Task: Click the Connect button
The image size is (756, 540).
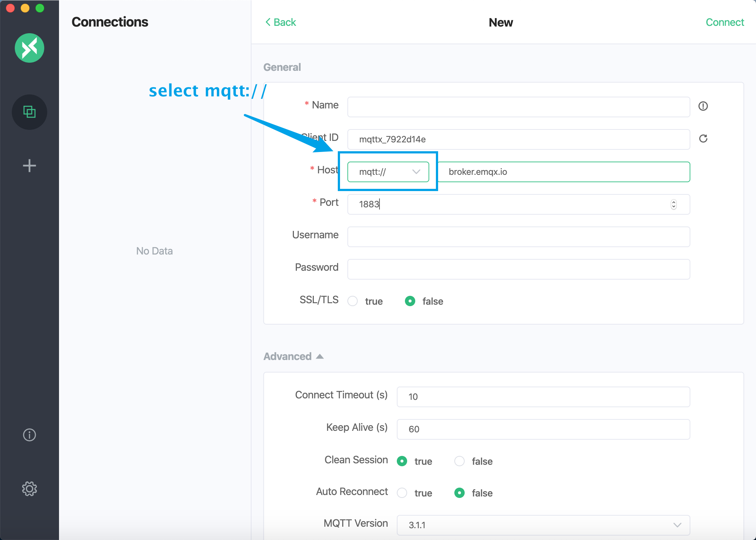Action: (725, 22)
